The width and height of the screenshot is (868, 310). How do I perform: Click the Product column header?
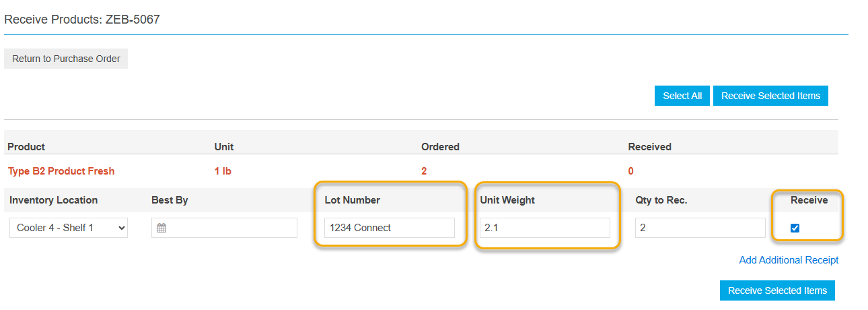pyautogui.click(x=26, y=147)
